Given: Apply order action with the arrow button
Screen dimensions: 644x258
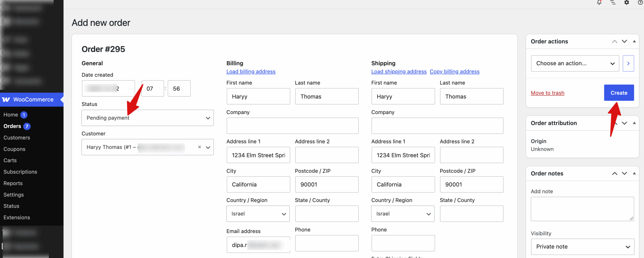Looking at the screenshot, I should coord(628,63).
